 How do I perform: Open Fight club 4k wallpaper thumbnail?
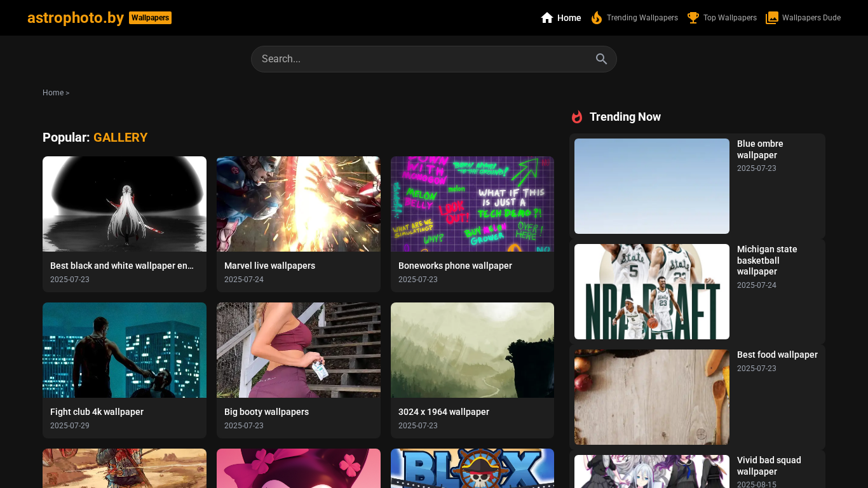[125, 350]
